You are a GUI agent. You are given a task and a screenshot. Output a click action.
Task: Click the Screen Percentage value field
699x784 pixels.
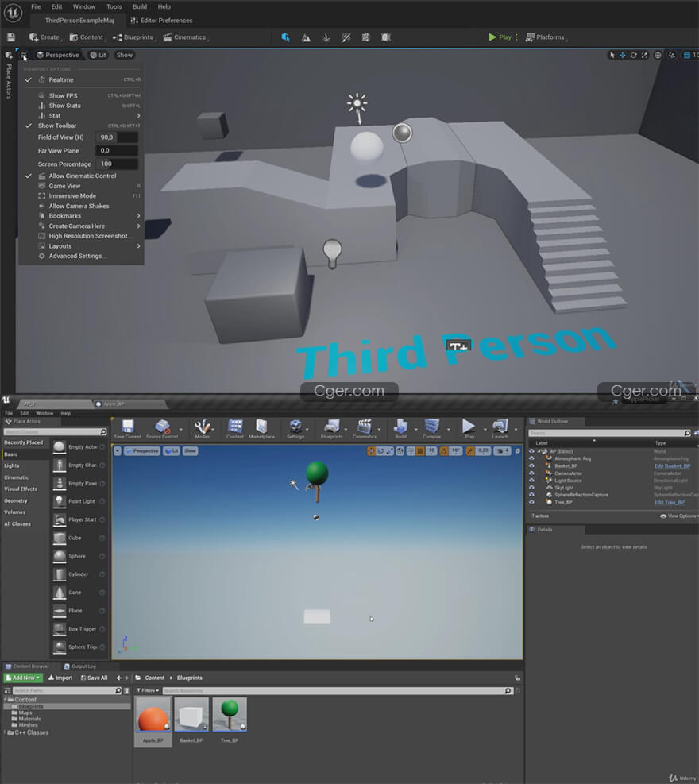pyautogui.click(x=117, y=164)
